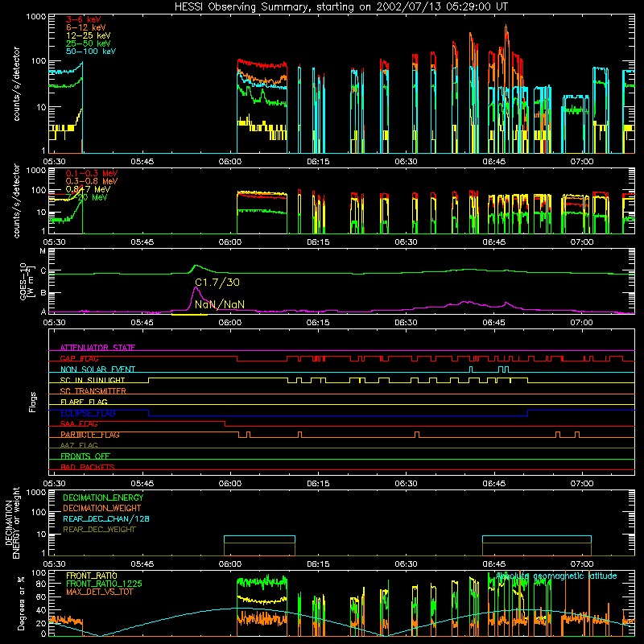This screenshot has width=644, height=644.
Task: Select the 12-25 keV legend label
Action: (88, 35)
